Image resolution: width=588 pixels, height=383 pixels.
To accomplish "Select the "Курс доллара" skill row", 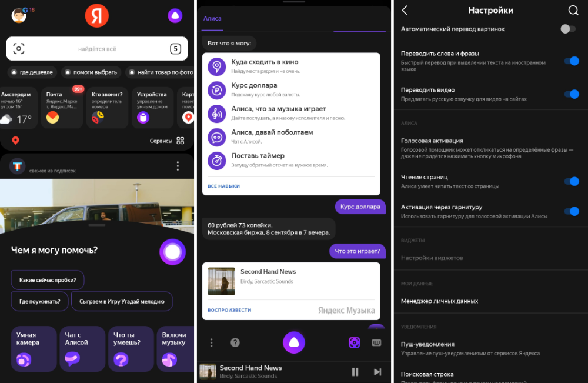I will pyautogui.click(x=291, y=89).
